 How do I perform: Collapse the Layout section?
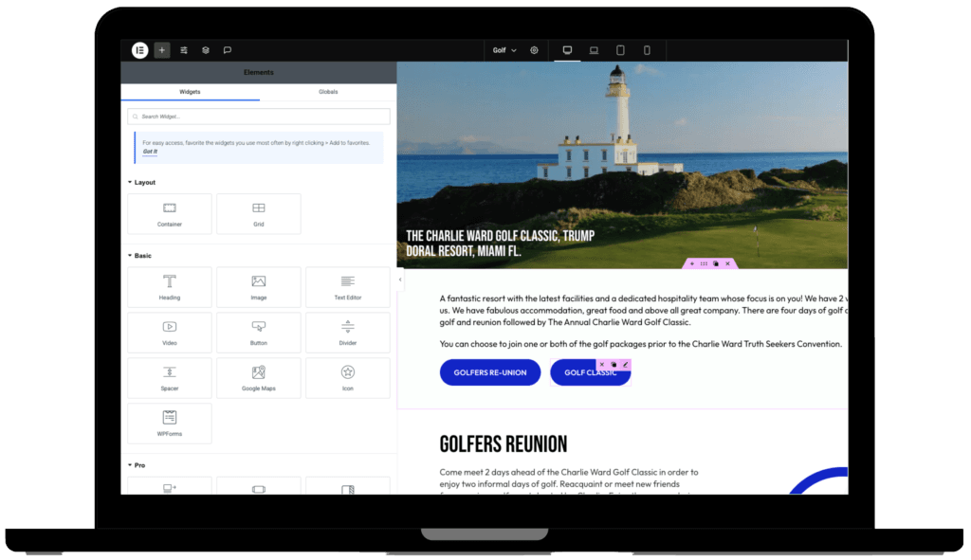[142, 183]
